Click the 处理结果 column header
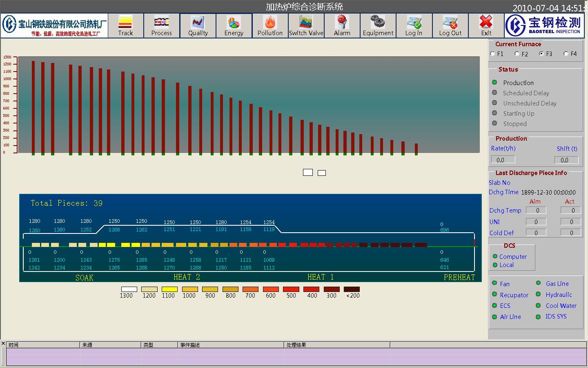The width and height of the screenshot is (588, 368). tap(337, 345)
